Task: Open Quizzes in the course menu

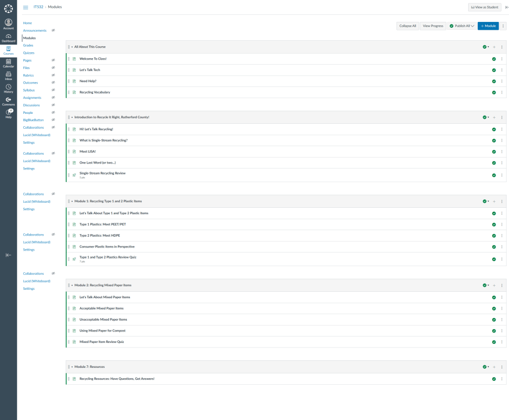Action: tap(29, 53)
